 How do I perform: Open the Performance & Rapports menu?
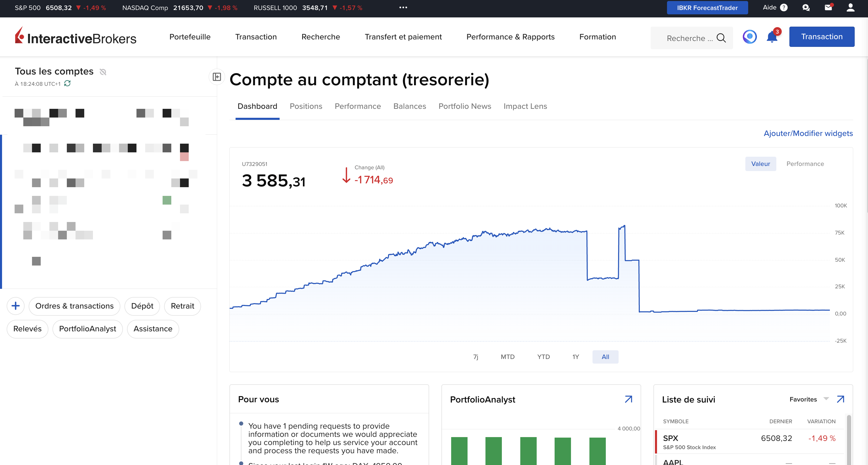click(510, 37)
